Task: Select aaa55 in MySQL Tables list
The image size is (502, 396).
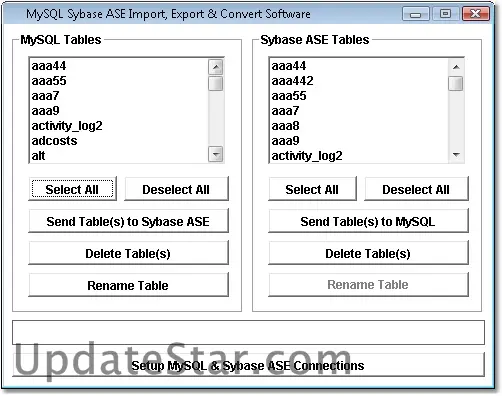Action: coord(119,81)
